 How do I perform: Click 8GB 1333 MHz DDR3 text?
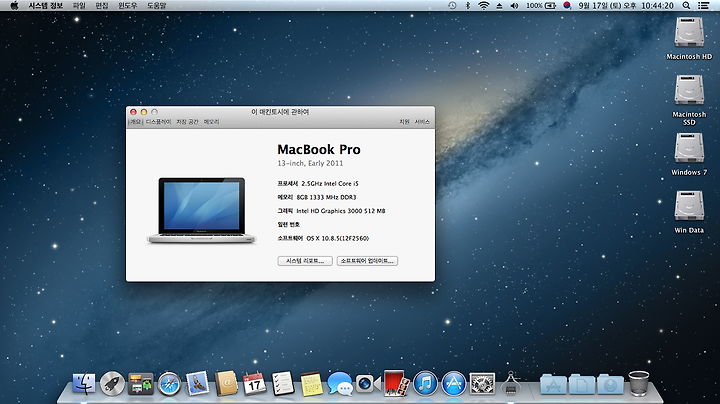326,197
